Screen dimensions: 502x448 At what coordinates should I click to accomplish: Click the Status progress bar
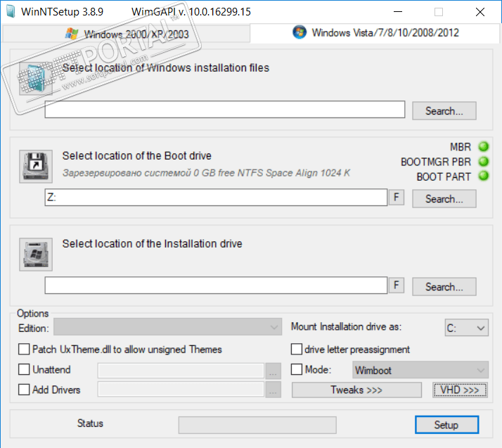click(x=257, y=425)
